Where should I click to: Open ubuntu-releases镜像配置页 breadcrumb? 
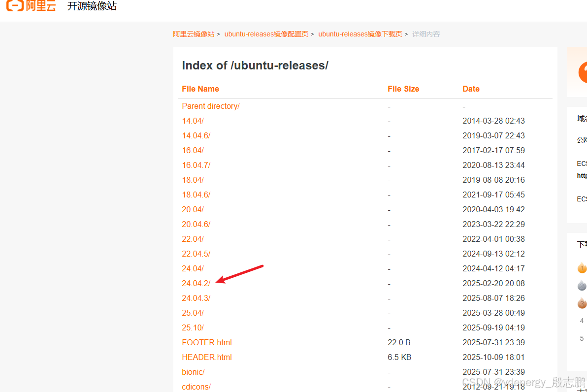point(266,34)
